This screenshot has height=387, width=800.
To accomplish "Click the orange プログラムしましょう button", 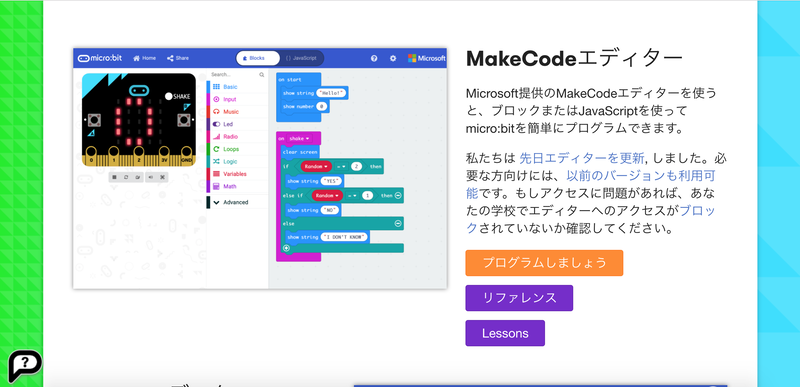I will point(544,263).
